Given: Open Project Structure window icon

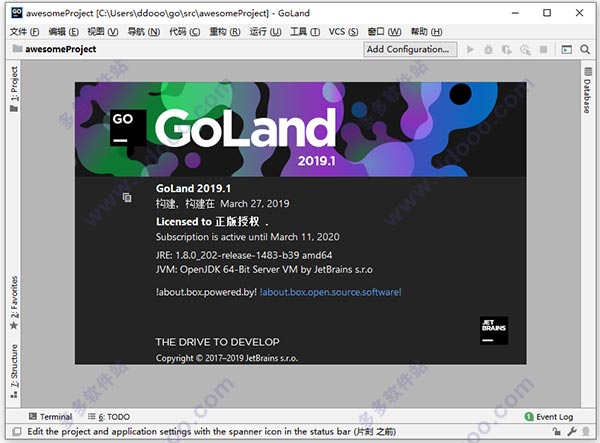Looking at the screenshot, I should click(567, 49).
